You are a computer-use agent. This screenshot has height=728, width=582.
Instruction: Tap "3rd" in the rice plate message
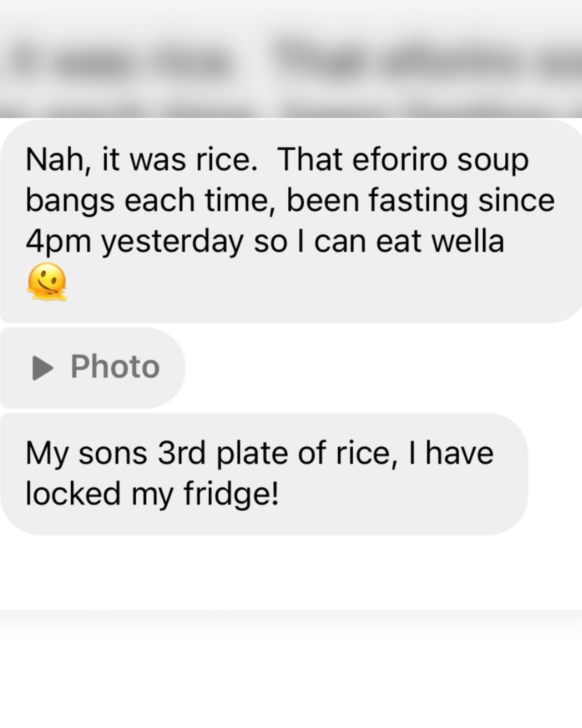point(181,454)
